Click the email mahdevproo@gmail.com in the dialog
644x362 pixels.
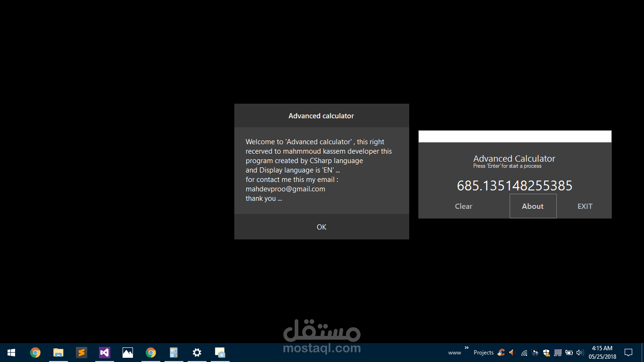285,189
